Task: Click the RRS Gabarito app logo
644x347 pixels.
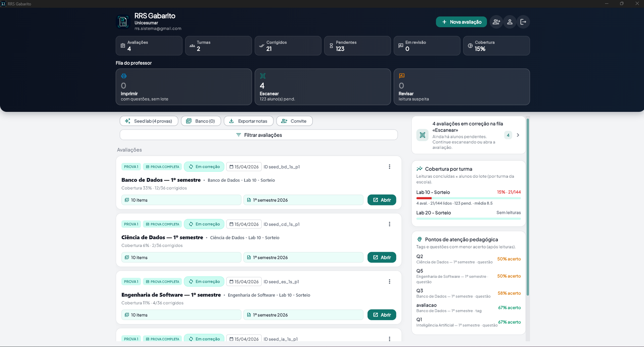Action: (123, 22)
